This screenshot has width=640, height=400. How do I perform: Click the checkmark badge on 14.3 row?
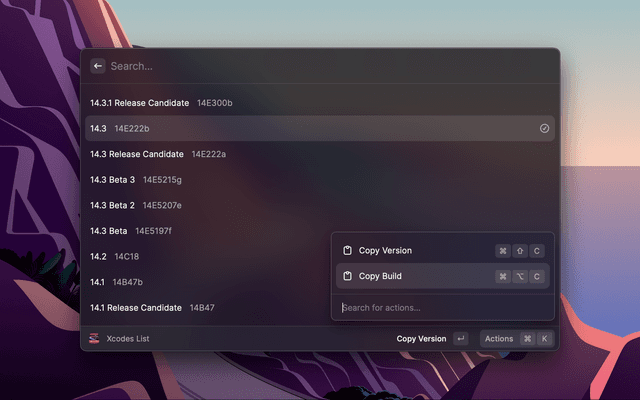(544, 129)
